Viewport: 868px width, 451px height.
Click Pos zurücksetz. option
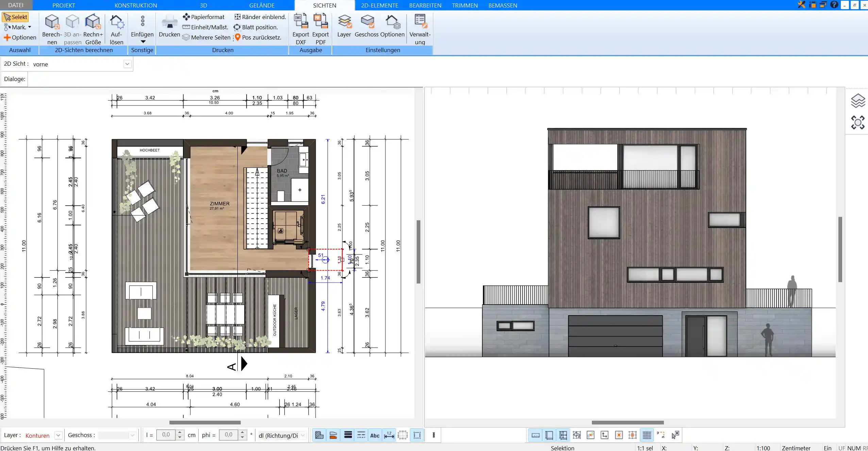coord(258,37)
